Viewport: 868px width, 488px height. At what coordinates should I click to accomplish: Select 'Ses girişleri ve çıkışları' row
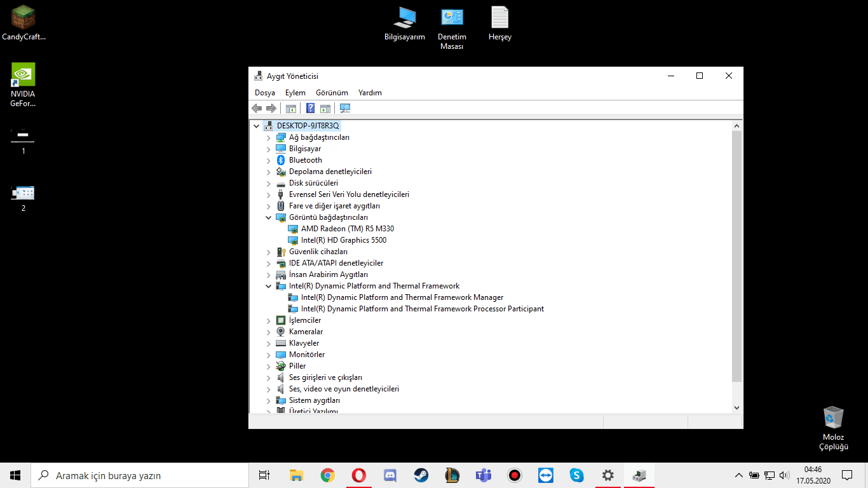[x=325, y=377]
